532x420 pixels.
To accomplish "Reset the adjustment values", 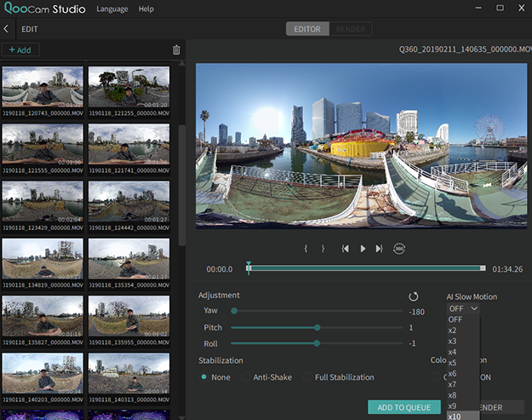I will [414, 296].
